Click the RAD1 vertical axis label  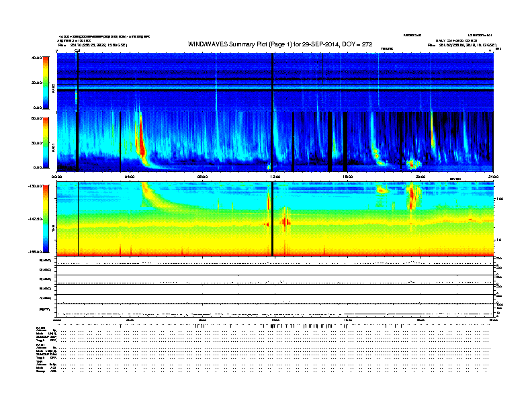pos(53,147)
